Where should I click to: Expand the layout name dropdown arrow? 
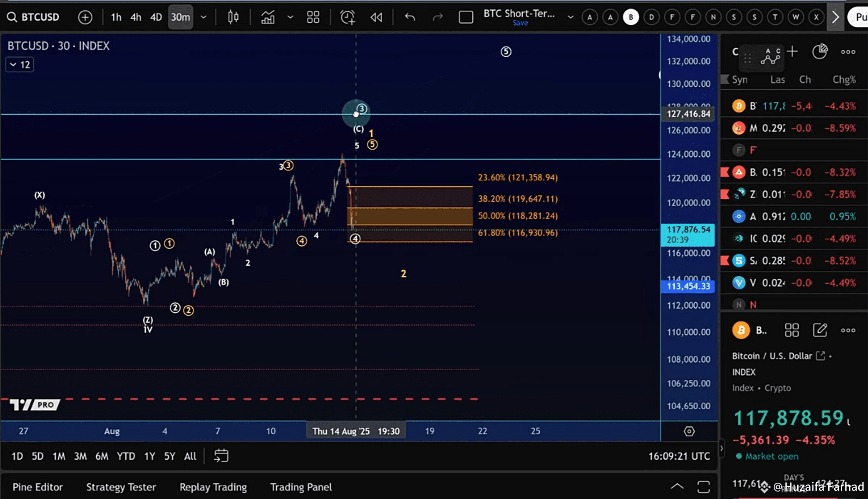click(x=570, y=17)
